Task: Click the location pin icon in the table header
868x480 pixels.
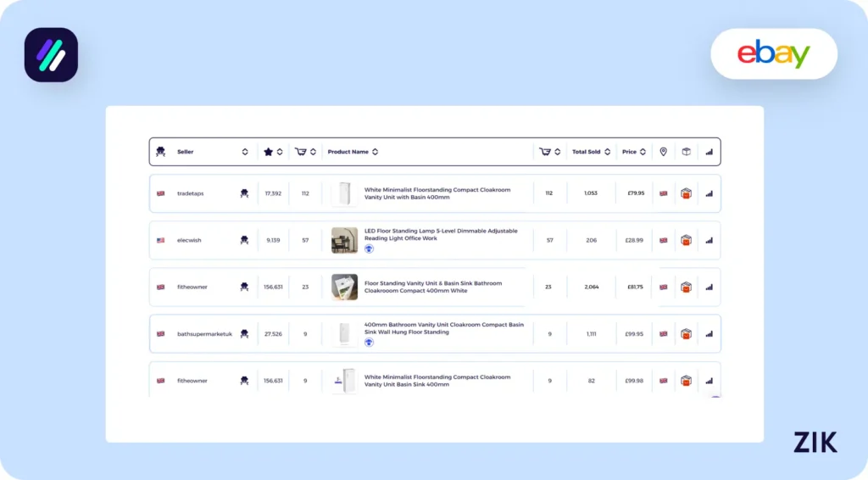Action: [x=663, y=152]
